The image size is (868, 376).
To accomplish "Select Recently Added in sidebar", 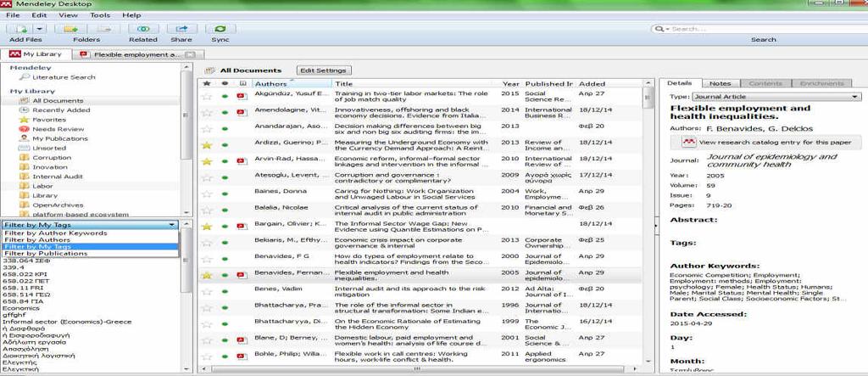I will (x=61, y=110).
